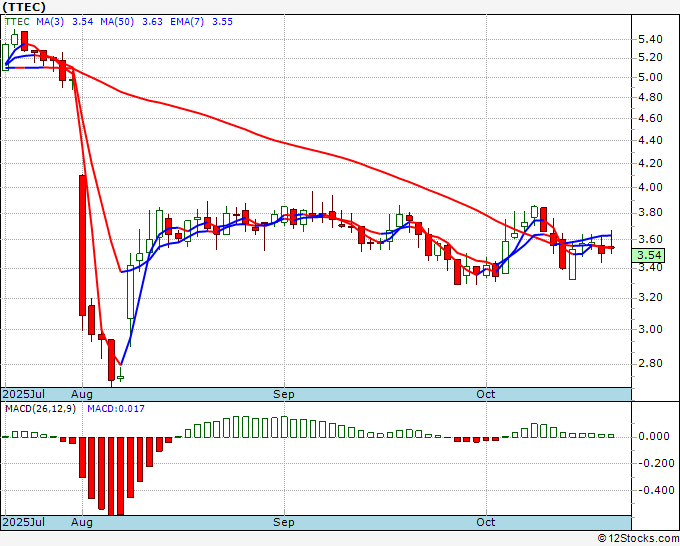Click the 4.20 price axis label
The width and height of the screenshot is (680, 546).
click(x=650, y=163)
